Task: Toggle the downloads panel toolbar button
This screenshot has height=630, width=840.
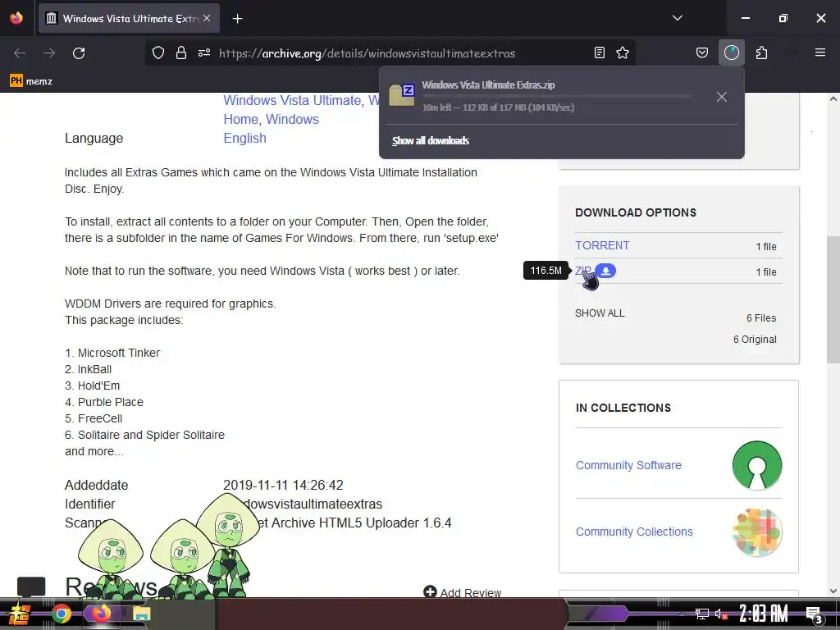Action: click(x=731, y=52)
